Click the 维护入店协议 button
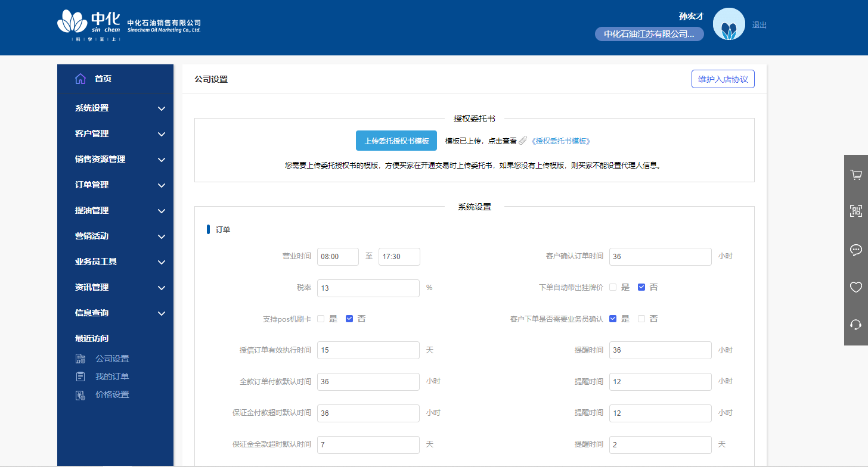This screenshot has height=467, width=868. (x=723, y=79)
